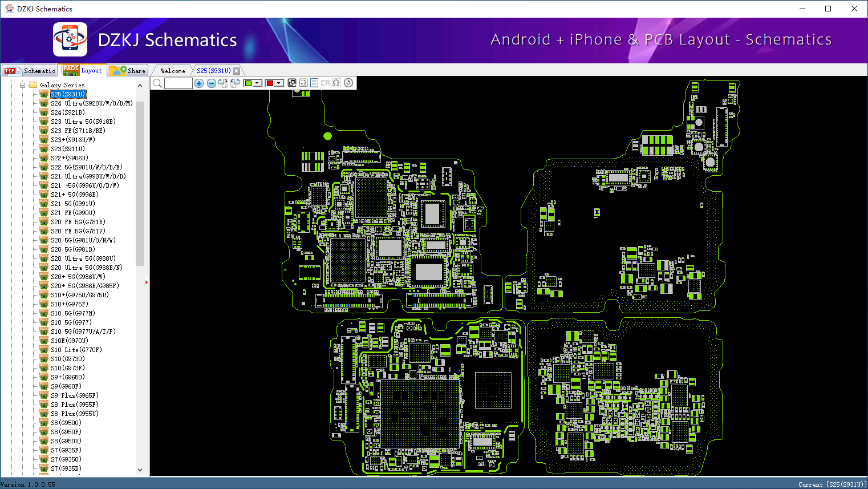Select S7(G935F) in the tree

click(x=66, y=450)
